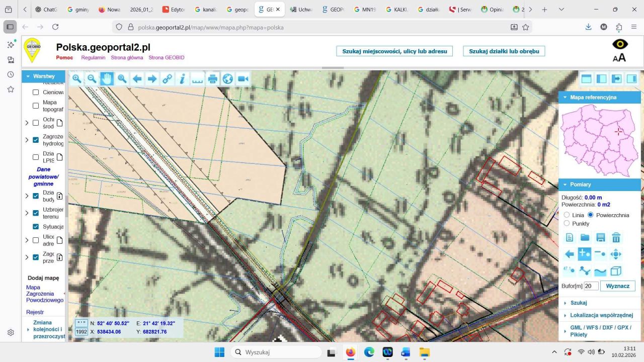The width and height of the screenshot is (644, 362).
Task: Click the link chain icon in toolbar
Action: point(167,78)
